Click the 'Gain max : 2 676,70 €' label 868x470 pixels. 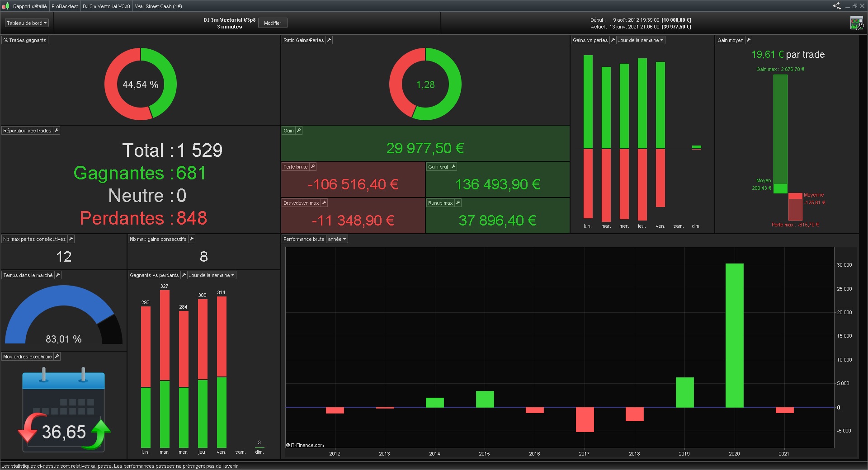point(780,69)
